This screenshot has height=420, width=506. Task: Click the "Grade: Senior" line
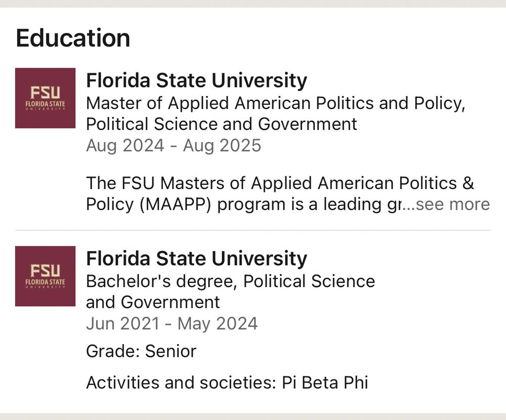point(141,351)
